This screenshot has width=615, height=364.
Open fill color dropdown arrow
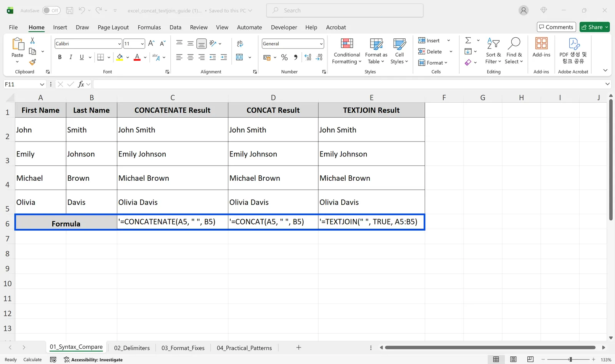pyautogui.click(x=128, y=57)
